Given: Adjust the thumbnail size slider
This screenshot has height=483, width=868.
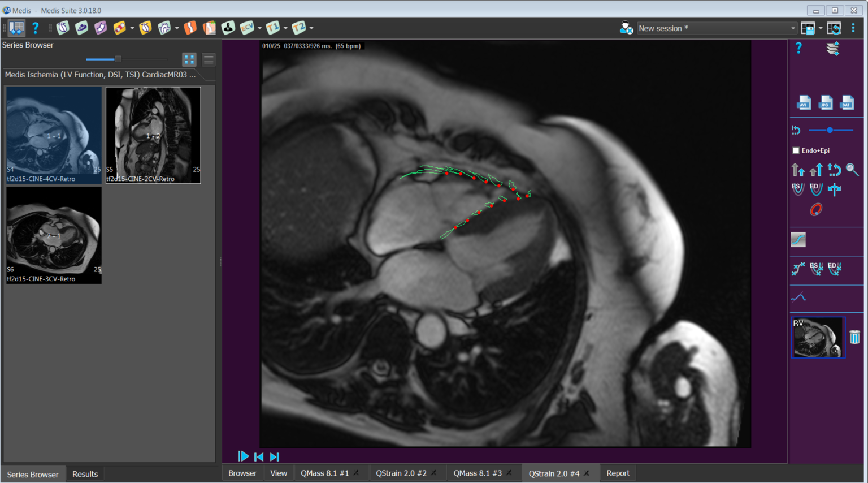Looking at the screenshot, I should [118, 59].
